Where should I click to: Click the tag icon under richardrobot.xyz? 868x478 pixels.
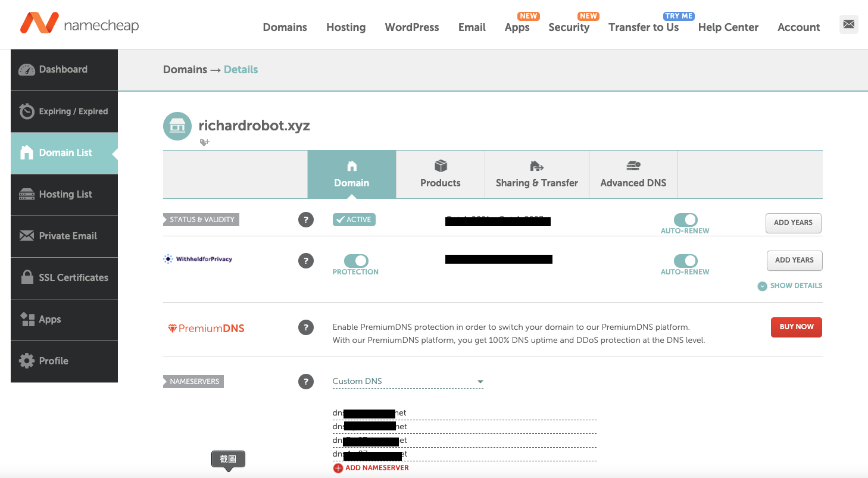204,142
